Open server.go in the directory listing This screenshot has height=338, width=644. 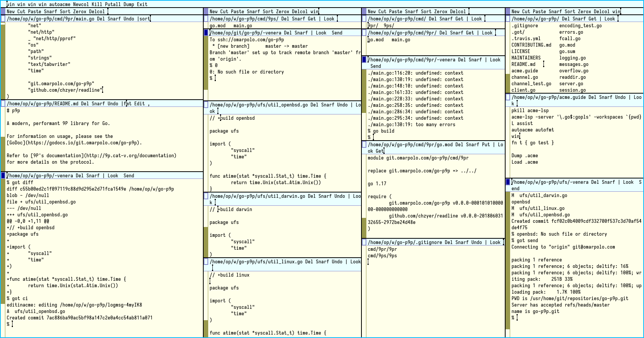[571, 83]
